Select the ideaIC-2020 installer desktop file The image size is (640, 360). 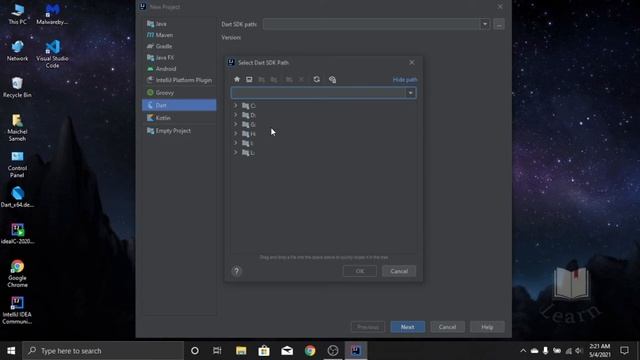pyautogui.click(x=17, y=233)
